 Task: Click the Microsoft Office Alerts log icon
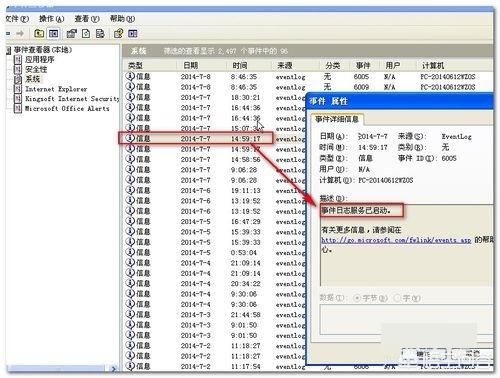(x=18, y=108)
